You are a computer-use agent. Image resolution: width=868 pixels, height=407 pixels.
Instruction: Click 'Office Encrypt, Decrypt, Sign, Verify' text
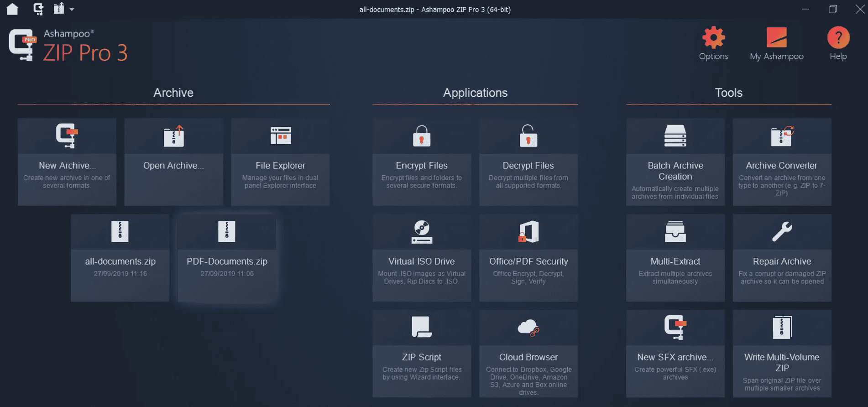(528, 277)
